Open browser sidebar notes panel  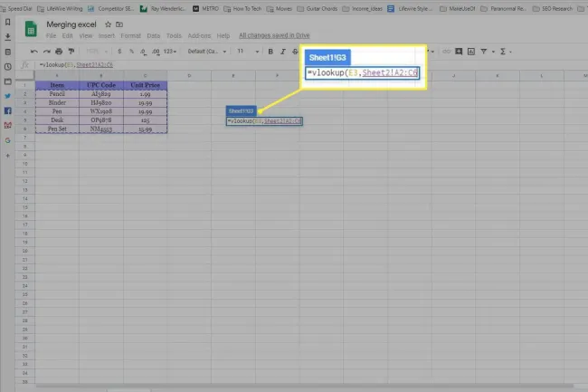tap(7, 52)
